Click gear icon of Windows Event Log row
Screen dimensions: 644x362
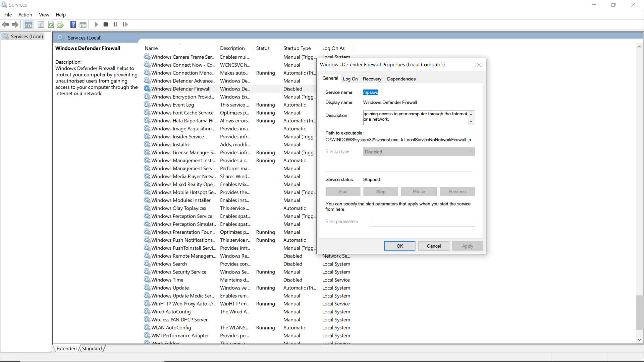point(147,105)
